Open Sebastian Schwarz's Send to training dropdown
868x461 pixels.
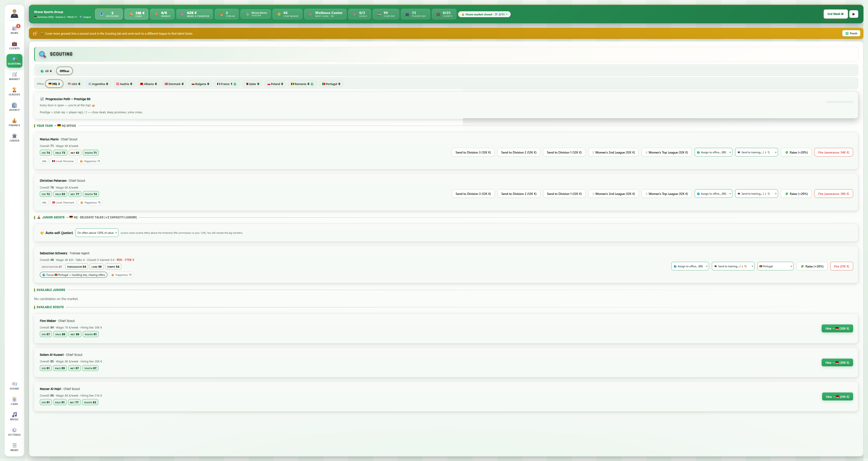[x=733, y=266]
